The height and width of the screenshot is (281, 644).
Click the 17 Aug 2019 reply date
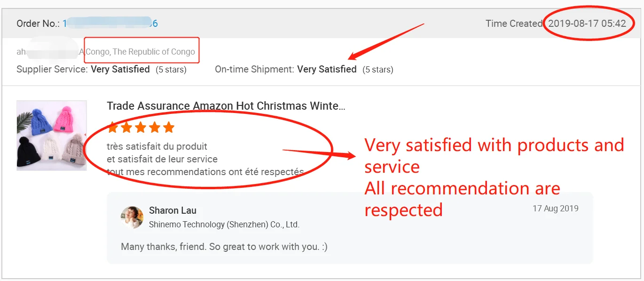click(x=555, y=209)
